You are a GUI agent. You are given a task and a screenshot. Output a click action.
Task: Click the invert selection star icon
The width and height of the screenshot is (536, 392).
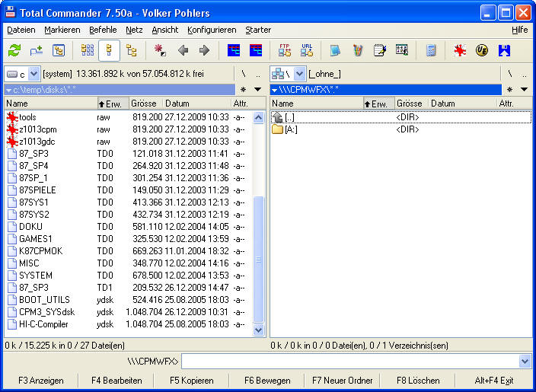click(160, 50)
